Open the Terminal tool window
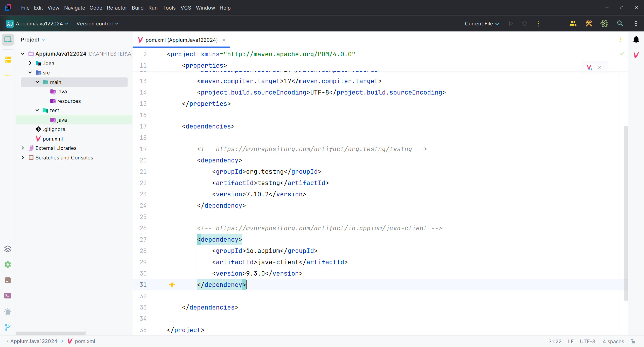 [x=8, y=296]
